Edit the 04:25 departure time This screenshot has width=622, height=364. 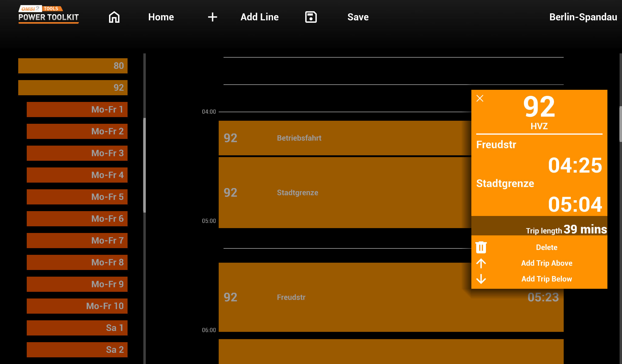coord(575,166)
